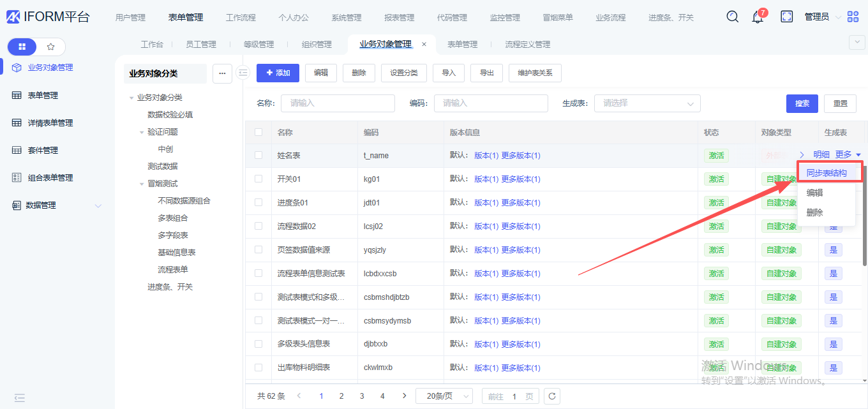Tick the checkbox for 进度条01 row

pyautogui.click(x=258, y=202)
